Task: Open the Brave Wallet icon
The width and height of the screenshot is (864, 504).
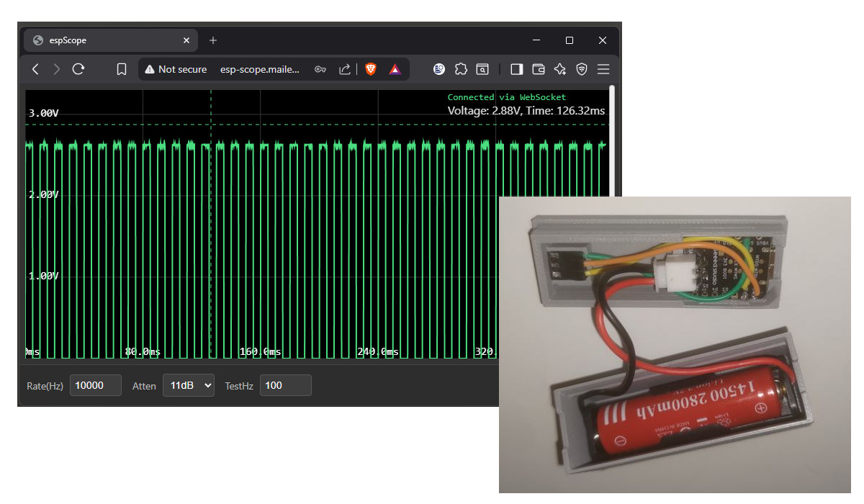Action: 538,69
